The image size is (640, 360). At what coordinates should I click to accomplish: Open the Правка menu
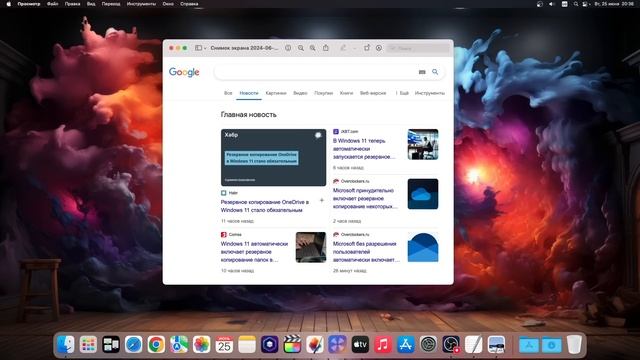[72, 4]
